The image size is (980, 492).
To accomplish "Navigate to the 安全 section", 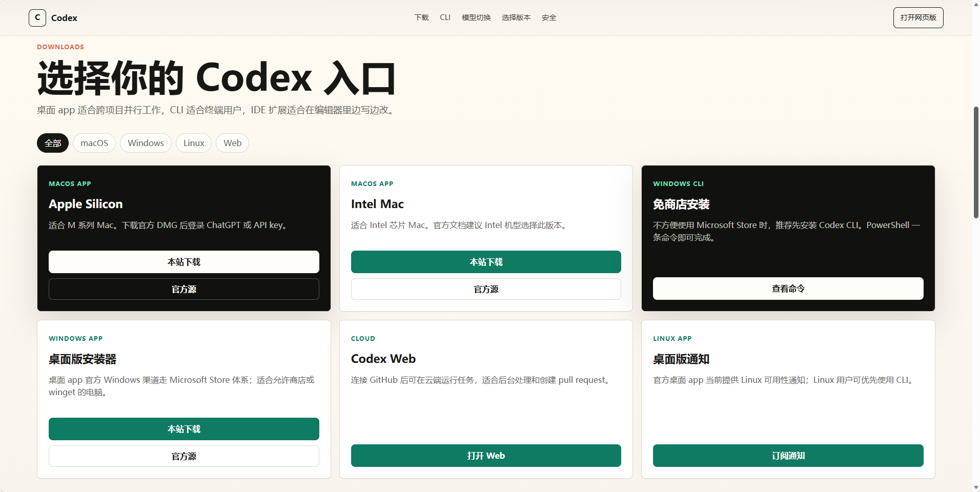I will 549,17.
